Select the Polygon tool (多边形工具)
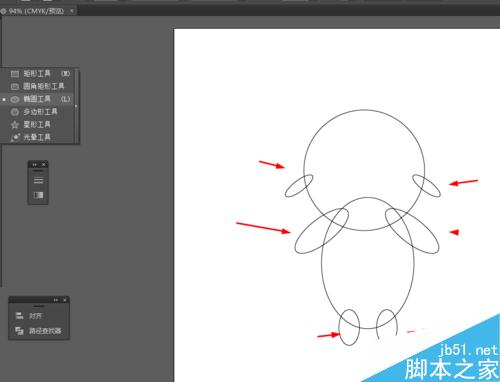The width and height of the screenshot is (500, 382). coord(39,112)
